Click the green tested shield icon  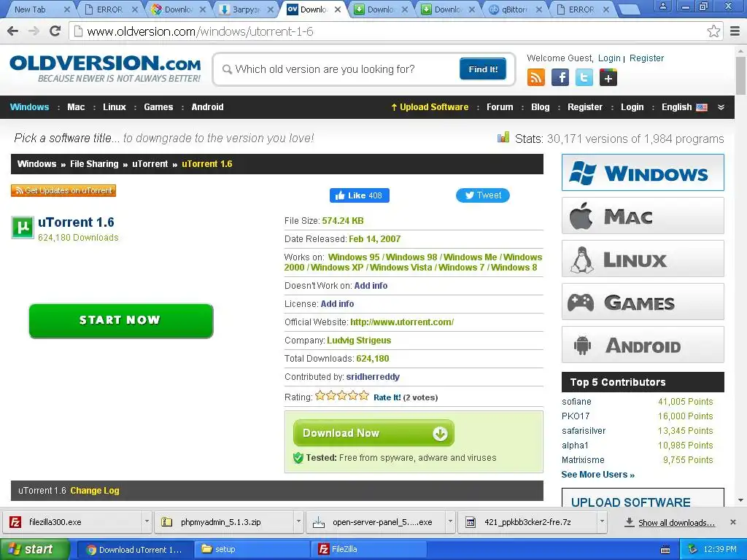298,458
